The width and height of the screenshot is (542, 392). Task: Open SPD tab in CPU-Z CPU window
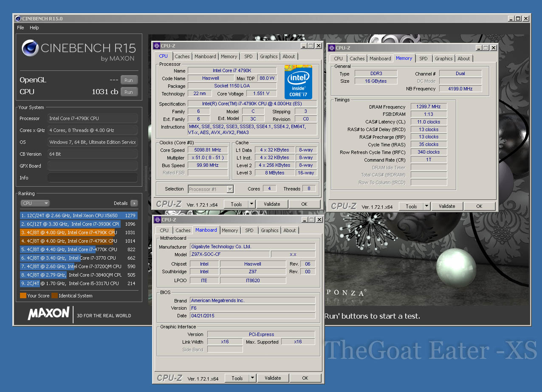[248, 56]
